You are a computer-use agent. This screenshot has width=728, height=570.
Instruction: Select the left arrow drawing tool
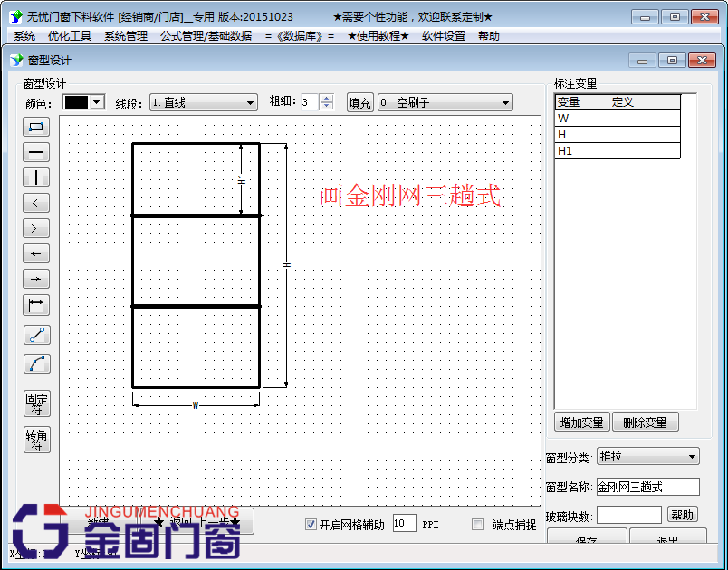click(36, 253)
